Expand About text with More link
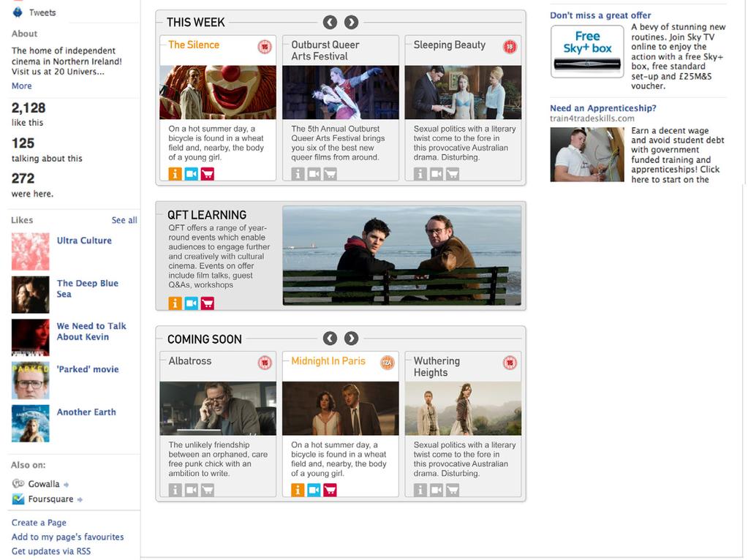The width and height of the screenshot is (748, 560). point(21,86)
